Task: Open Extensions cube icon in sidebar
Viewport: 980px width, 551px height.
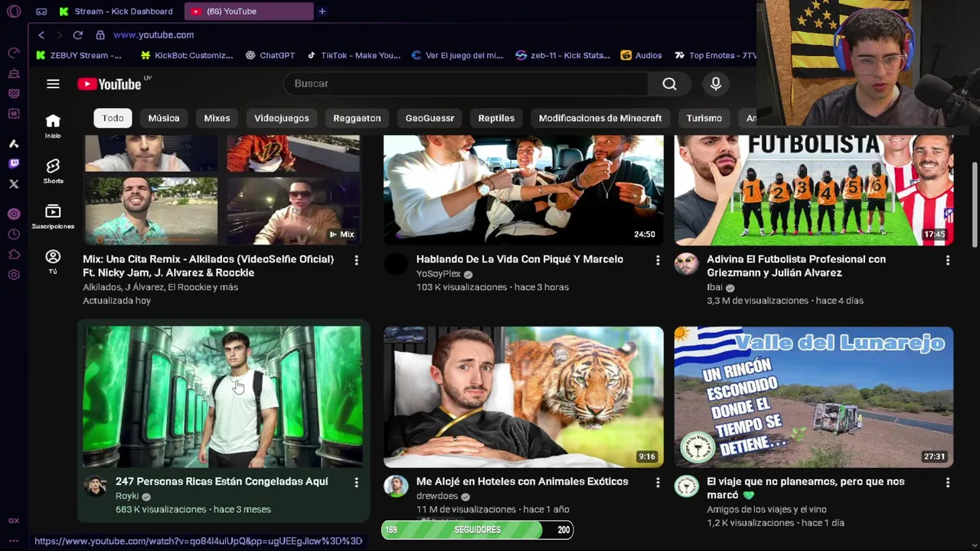Action: (x=14, y=255)
